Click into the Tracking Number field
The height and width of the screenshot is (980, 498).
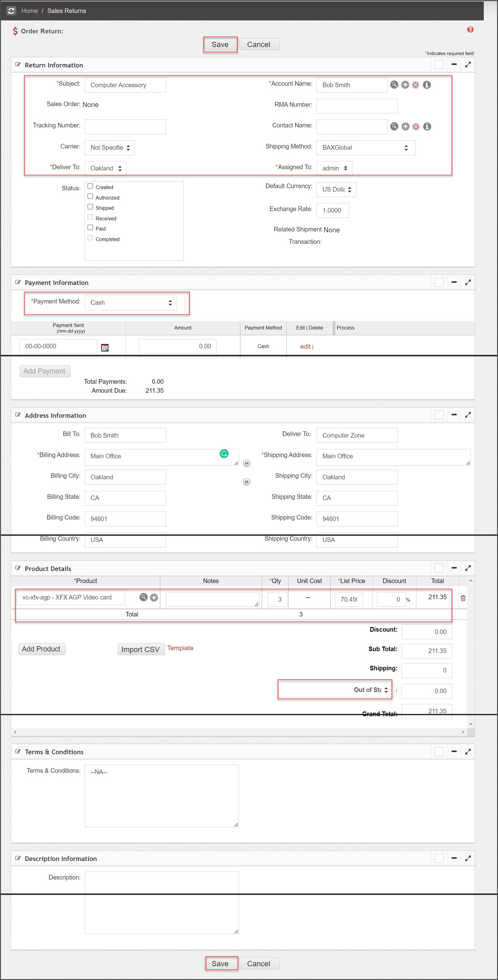pyautogui.click(x=125, y=127)
